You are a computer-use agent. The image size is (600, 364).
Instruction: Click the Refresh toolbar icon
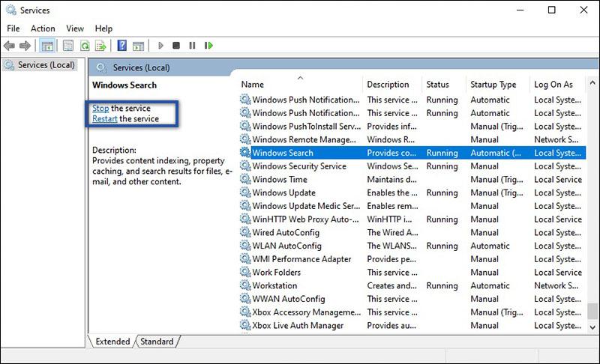pos(85,46)
